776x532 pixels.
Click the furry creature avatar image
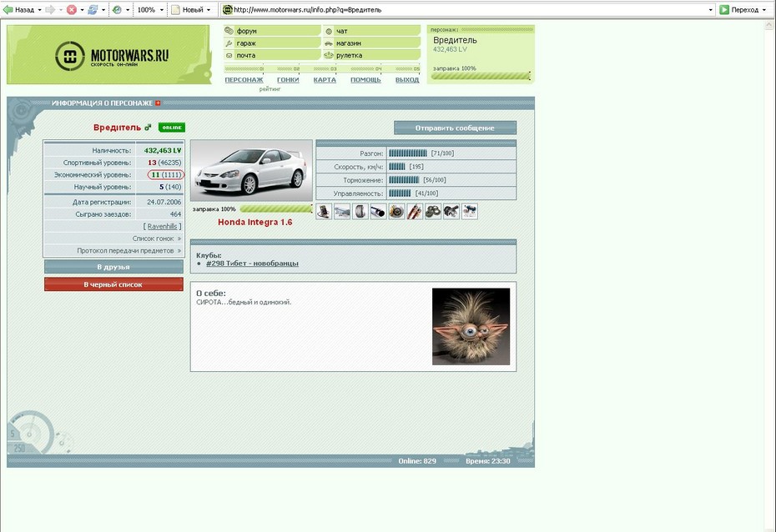coord(471,327)
